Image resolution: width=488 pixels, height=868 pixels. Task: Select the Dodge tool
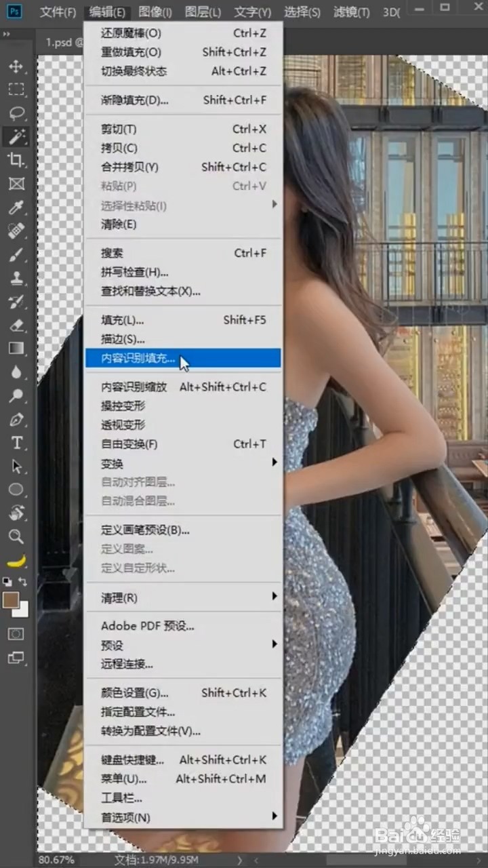pyautogui.click(x=16, y=395)
